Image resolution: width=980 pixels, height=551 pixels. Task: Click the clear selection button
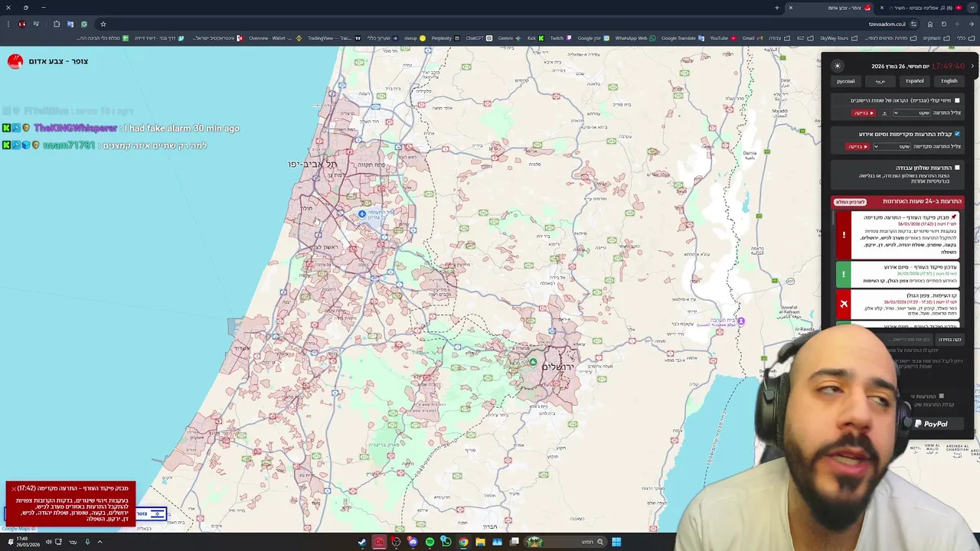click(x=949, y=339)
